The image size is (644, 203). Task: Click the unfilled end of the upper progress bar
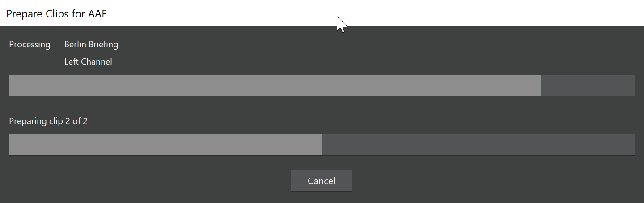click(587, 85)
